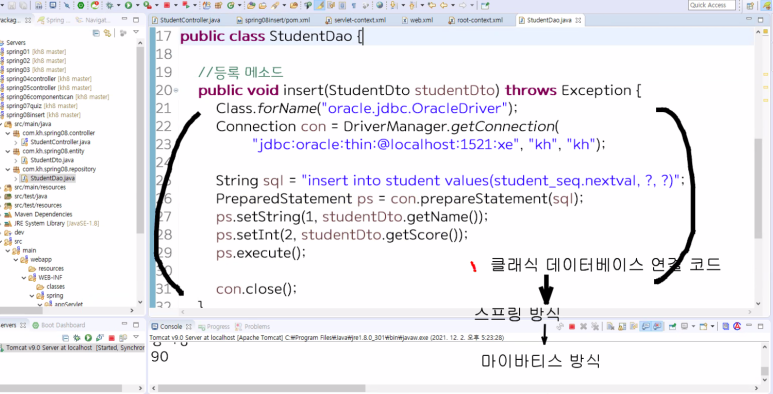Toggle Scroll Lock in the Console toolbar
773x394 pixels.
(622, 326)
